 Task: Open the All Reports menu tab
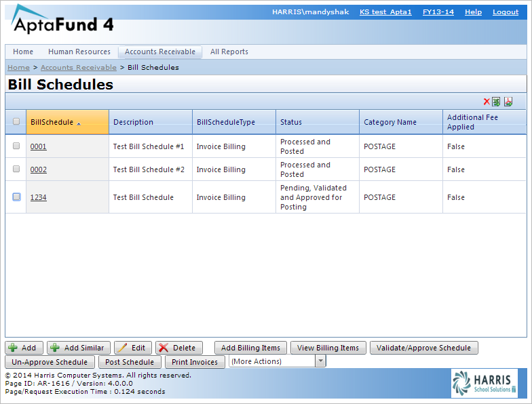229,52
